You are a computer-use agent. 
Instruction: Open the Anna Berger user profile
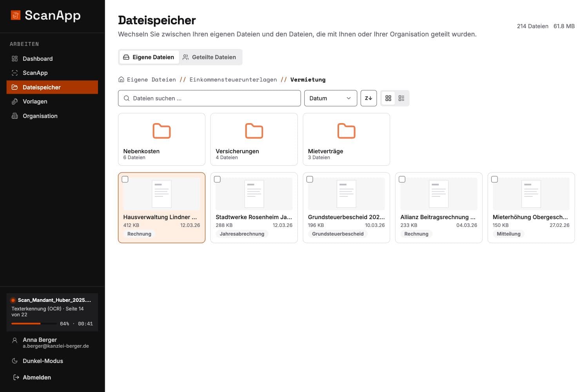[x=52, y=343]
